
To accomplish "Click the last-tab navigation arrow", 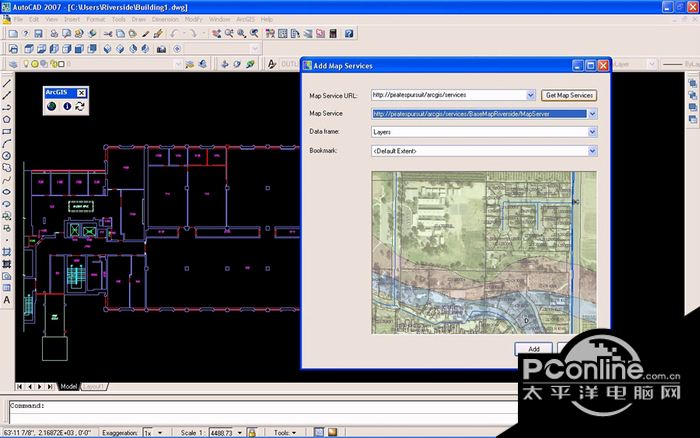I will coord(50,387).
